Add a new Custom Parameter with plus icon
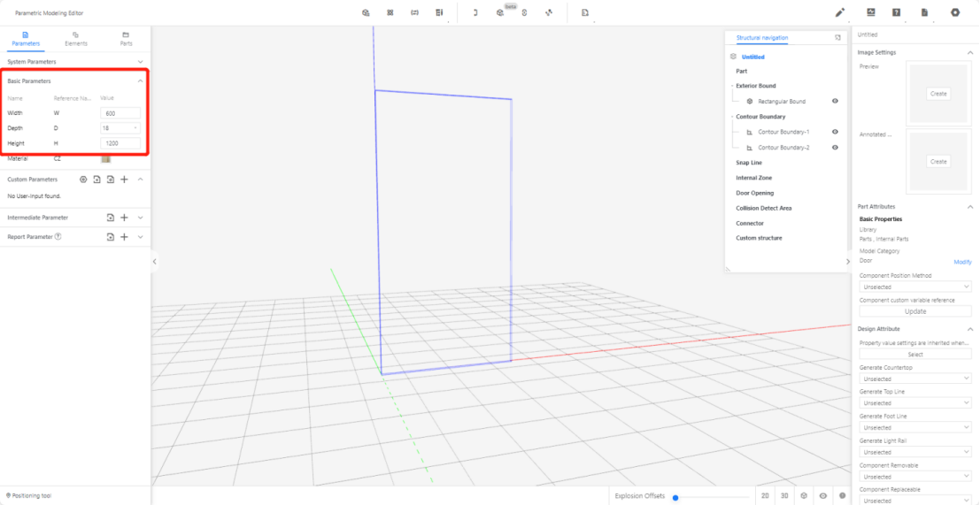Image resolution: width=980 pixels, height=505 pixels. (125, 180)
